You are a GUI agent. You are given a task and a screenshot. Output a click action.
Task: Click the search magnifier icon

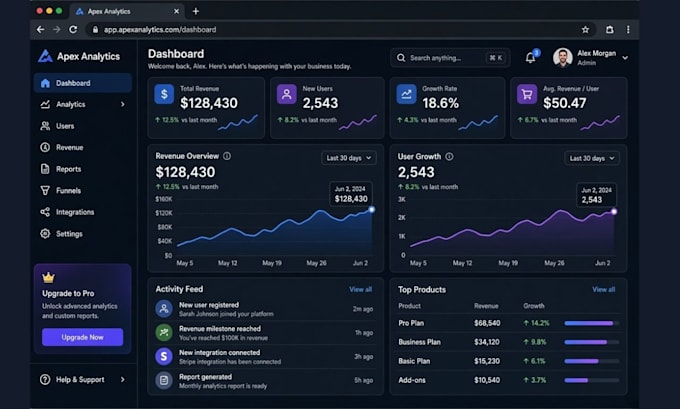tap(401, 58)
